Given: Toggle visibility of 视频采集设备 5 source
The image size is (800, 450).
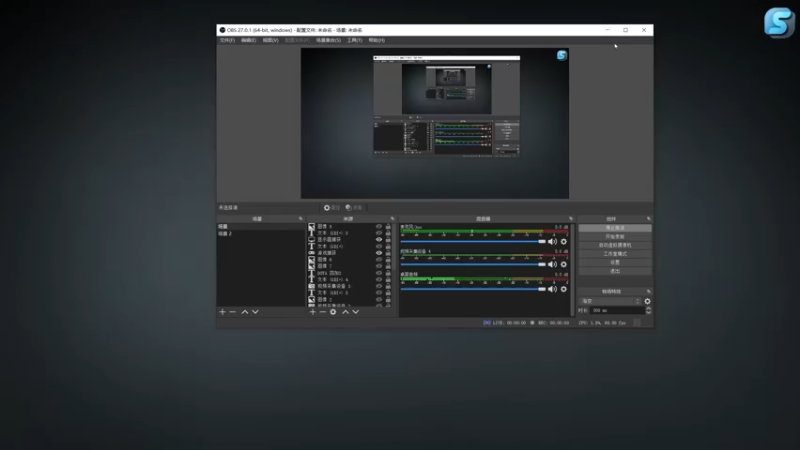Looking at the screenshot, I should point(379,286).
